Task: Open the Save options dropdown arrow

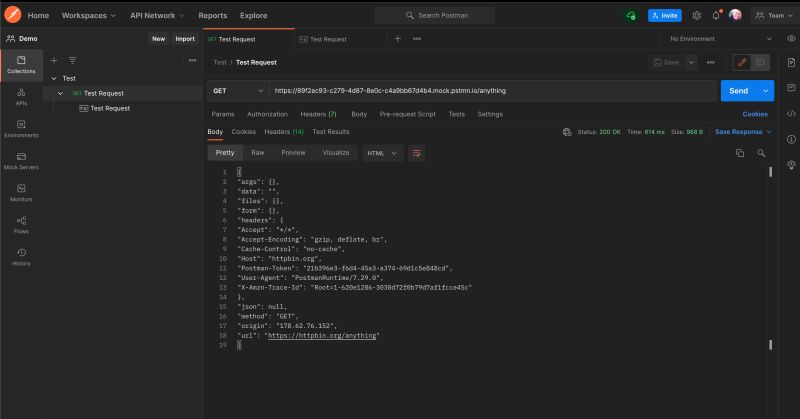Action: pyautogui.click(x=691, y=62)
